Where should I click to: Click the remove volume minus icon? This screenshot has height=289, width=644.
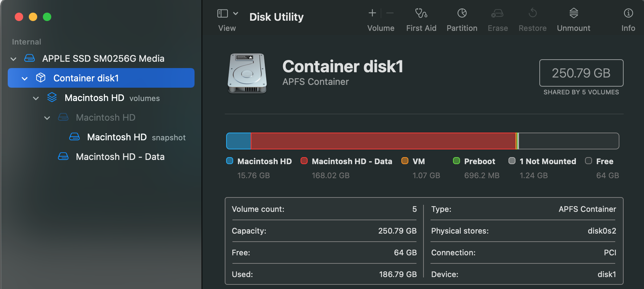coord(390,13)
